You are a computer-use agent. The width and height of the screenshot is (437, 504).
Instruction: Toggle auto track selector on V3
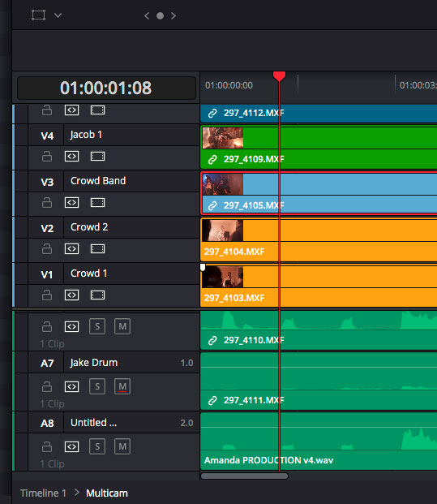pos(71,203)
